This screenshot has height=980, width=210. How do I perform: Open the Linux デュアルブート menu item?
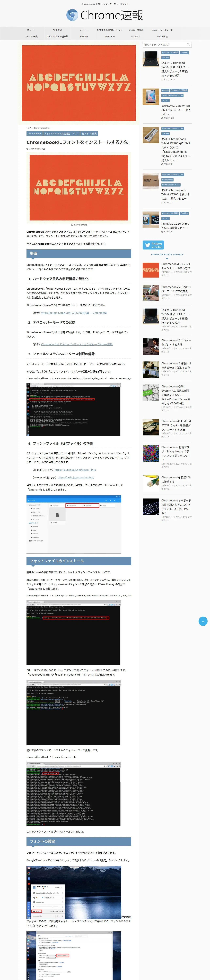coord(162,30)
